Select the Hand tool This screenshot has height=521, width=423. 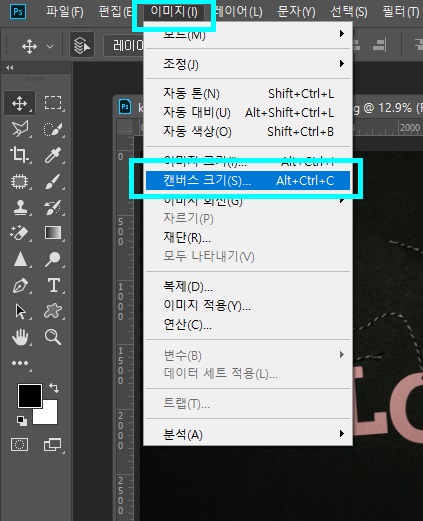click(20, 337)
